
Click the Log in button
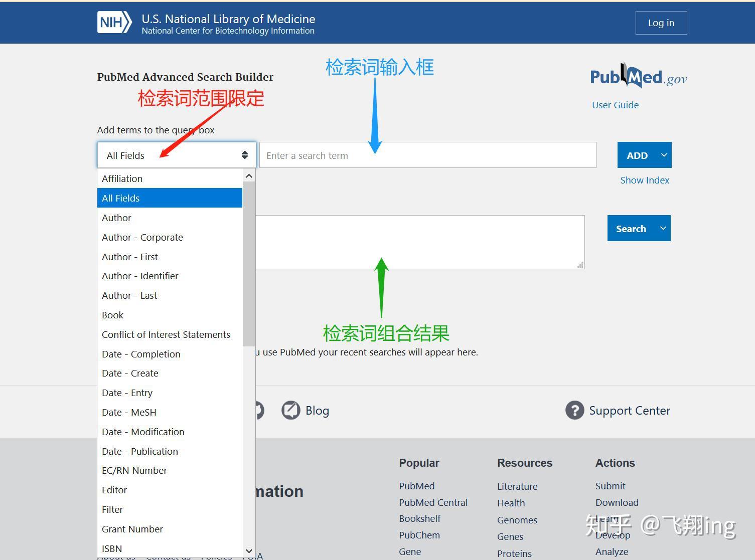(x=661, y=23)
